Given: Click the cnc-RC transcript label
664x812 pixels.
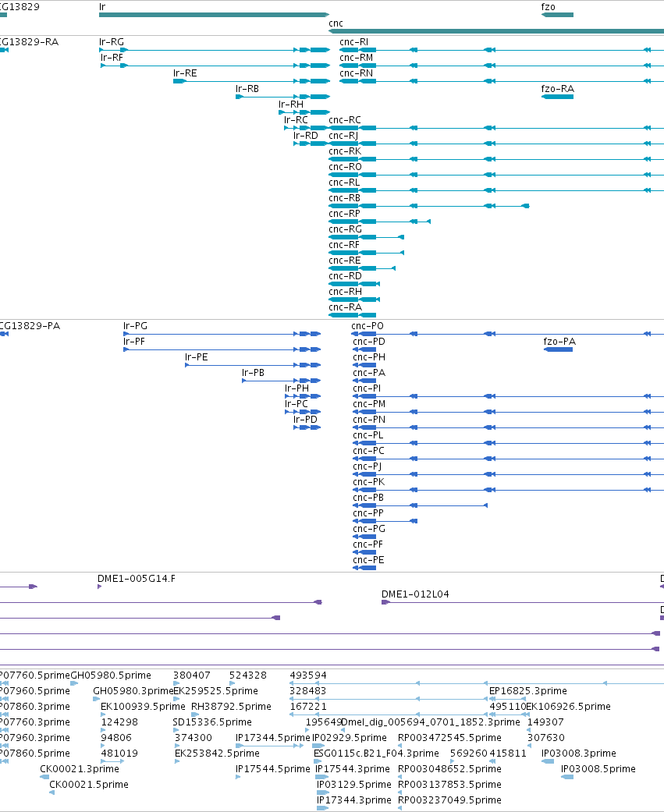Looking at the screenshot, I should pyautogui.click(x=344, y=119).
